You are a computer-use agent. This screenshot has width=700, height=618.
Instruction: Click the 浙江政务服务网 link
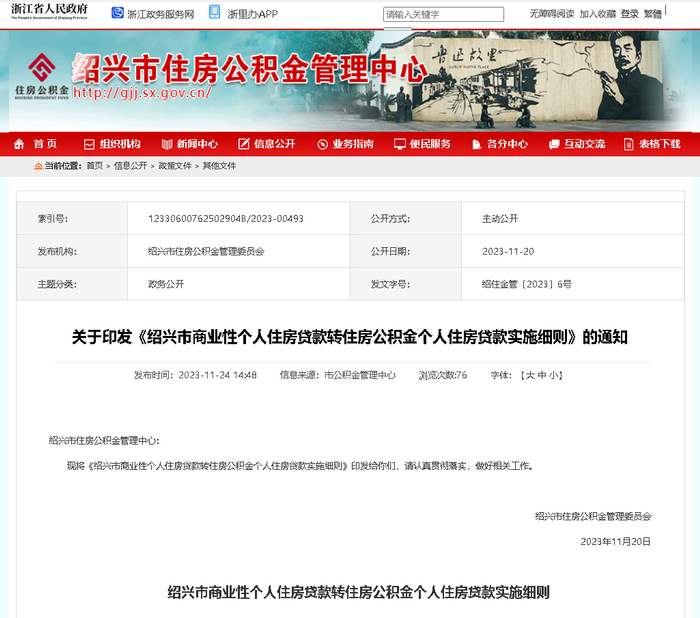[x=161, y=14]
